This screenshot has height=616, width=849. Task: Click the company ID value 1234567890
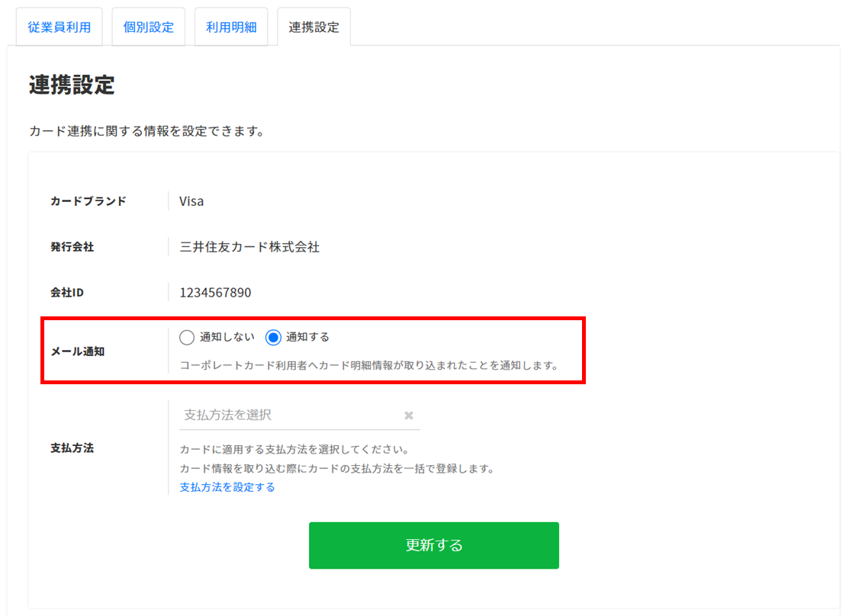click(x=215, y=293)
